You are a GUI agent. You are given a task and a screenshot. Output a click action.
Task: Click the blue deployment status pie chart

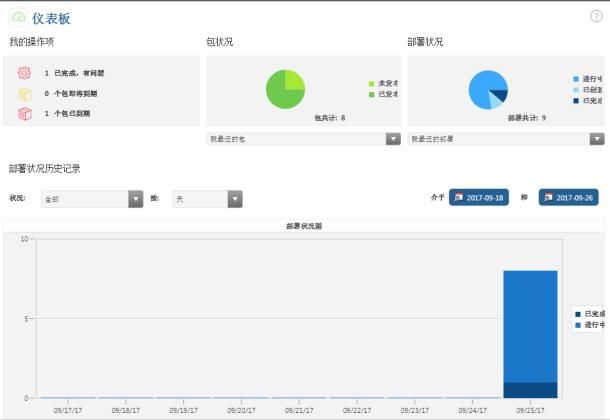(x=488, y=90)
